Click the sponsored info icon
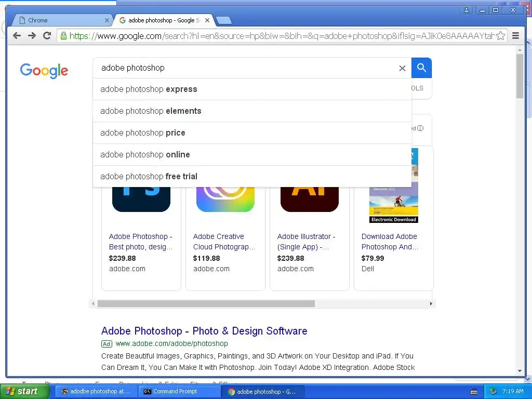Viewport: 532px width, 399px height. coord(420,128)
